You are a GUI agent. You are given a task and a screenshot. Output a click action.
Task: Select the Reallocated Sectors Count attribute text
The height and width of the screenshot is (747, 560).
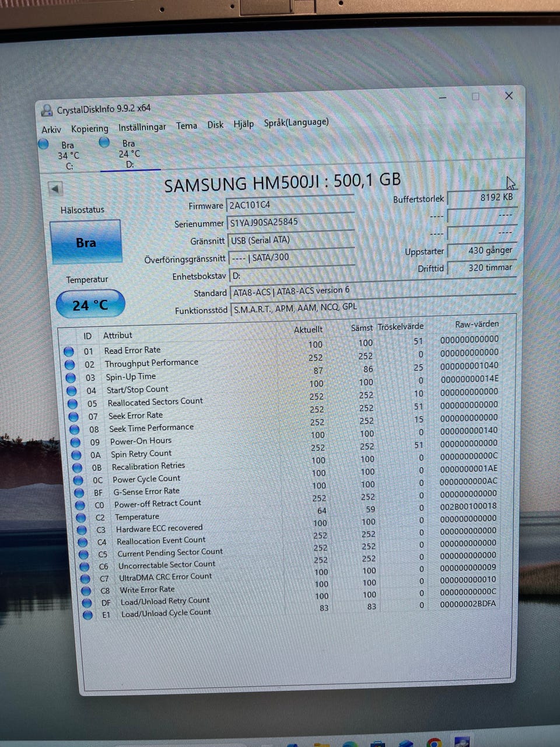pos(155,402)
